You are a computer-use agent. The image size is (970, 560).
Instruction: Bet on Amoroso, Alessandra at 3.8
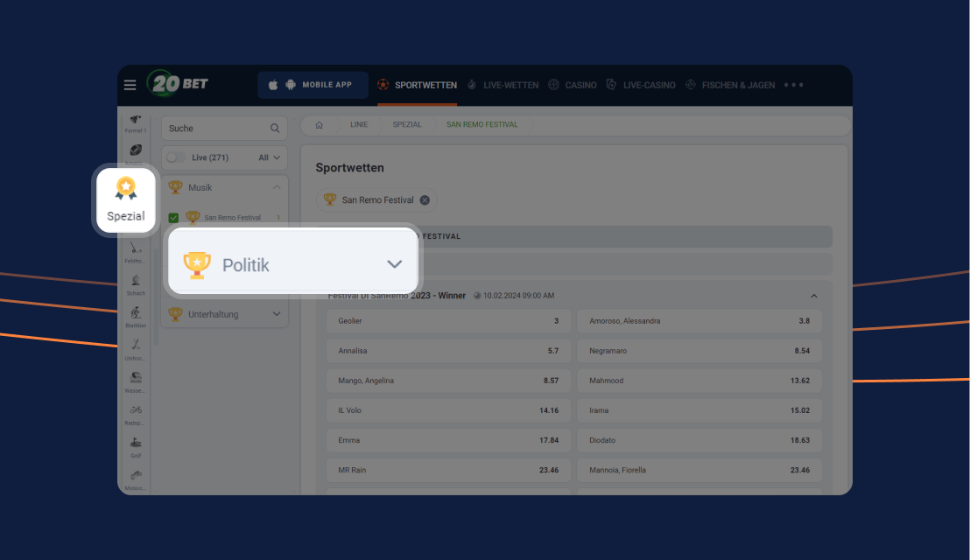(699, 321)
